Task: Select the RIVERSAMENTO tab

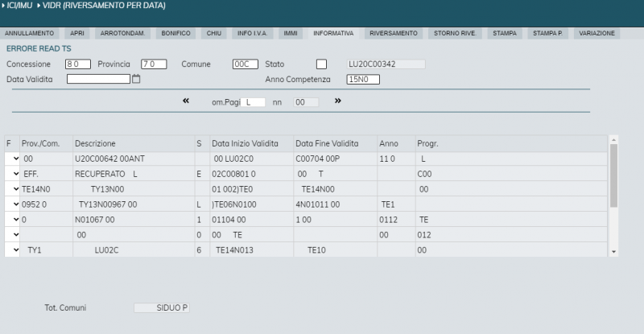Action: 394,33
